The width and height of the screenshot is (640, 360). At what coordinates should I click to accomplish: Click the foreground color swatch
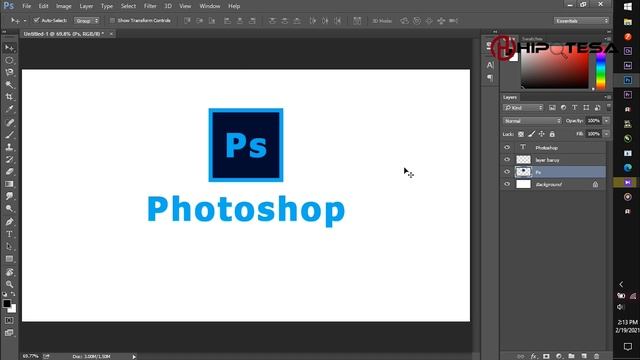[x=7, y=303]
